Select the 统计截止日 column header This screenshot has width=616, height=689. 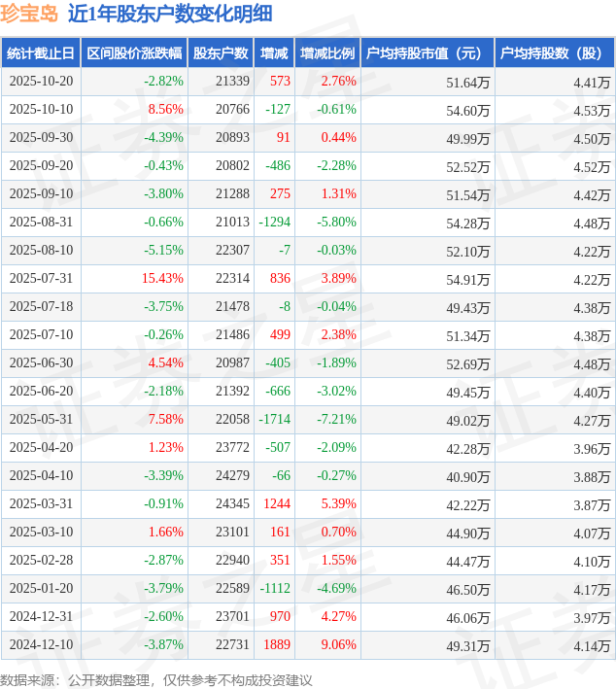click(41, 53)
